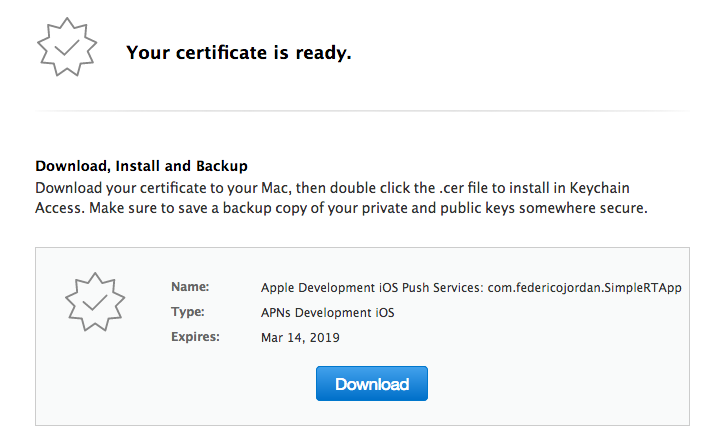Click the 'Download, Install and Backup' subheading
The height and width of the screenshot is (444, 720).
click(141, 166)
